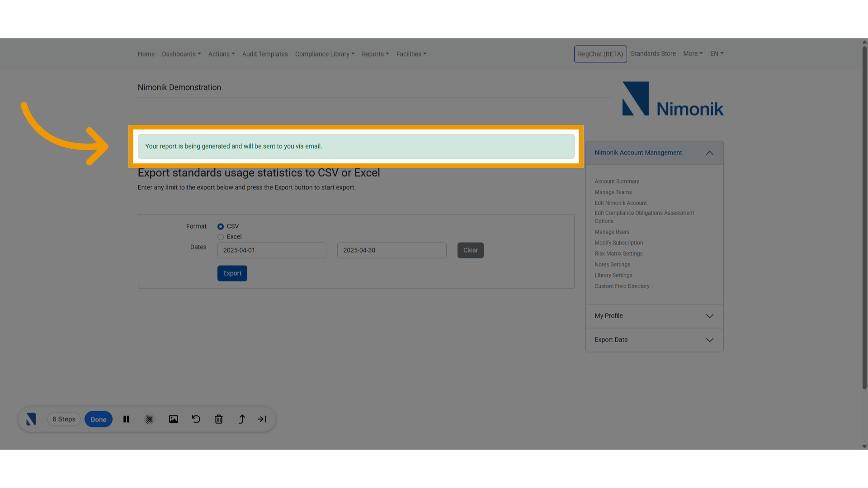
Task: Click the blur tool icon in recorder toolbar
Action: (x=150, y=419)
